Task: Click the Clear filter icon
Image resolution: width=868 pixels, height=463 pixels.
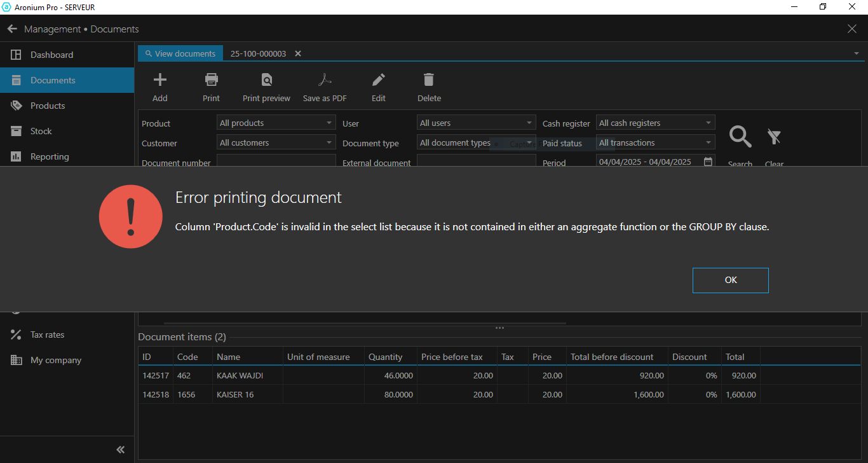Action: [774, 137]
